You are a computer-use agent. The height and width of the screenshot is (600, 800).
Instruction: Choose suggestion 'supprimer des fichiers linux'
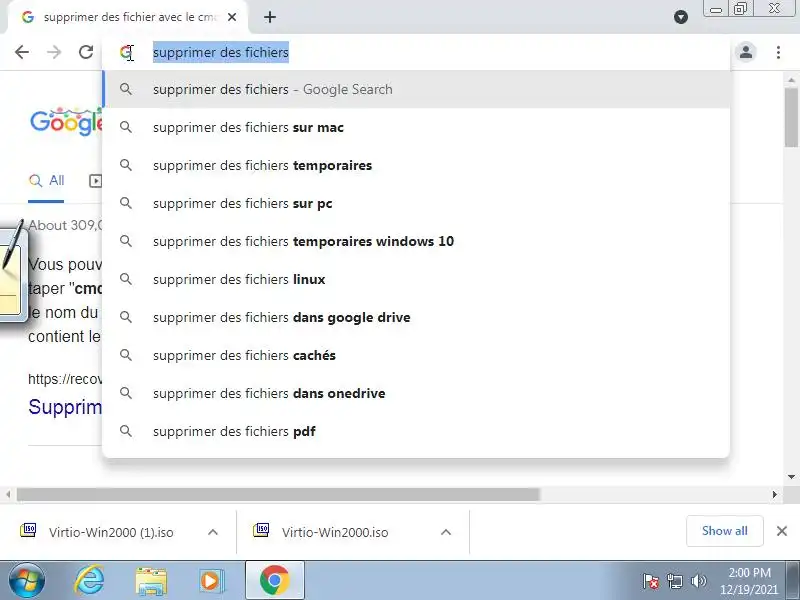pos(416,280)
